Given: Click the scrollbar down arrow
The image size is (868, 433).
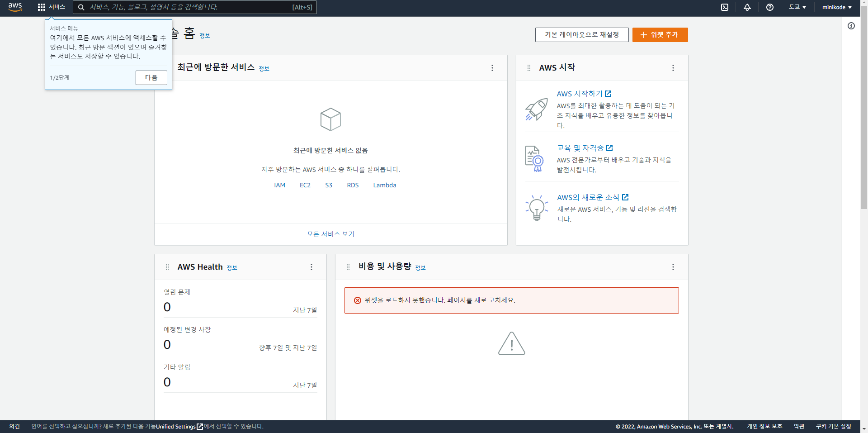Looking at the screenshot, I should pos(864,428).
